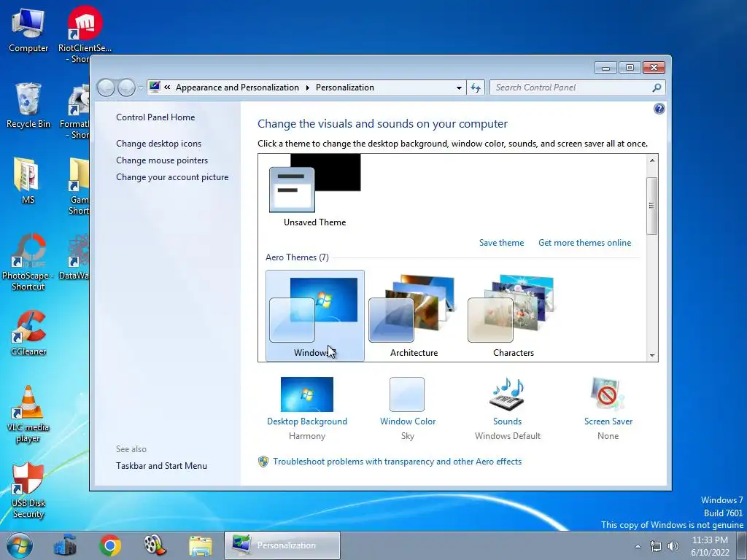The height and width of the screenshot is (560, 747).
Task: Click the Window Color text link
Action: tap(408, 421)
